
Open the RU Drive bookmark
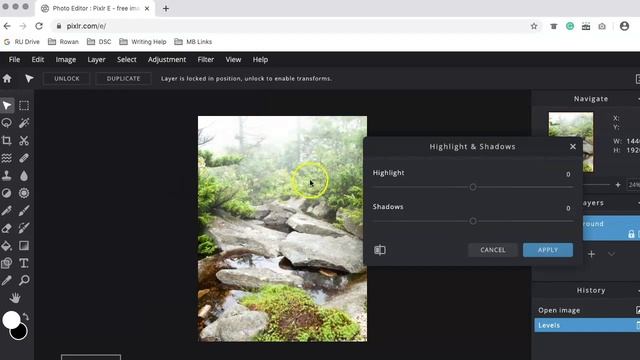point(22,42)
